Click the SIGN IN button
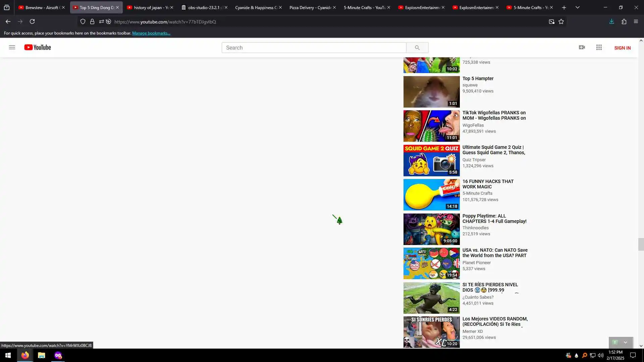 622,48
